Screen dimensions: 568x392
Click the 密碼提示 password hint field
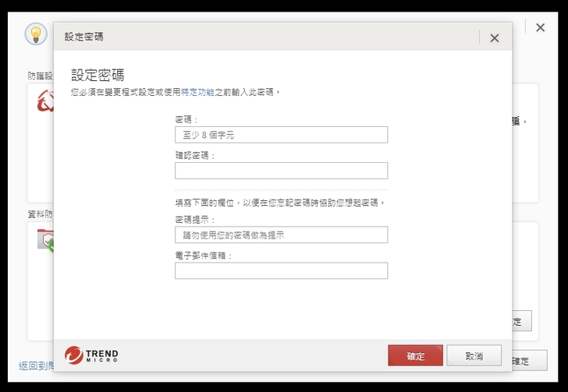pos(281,235)
